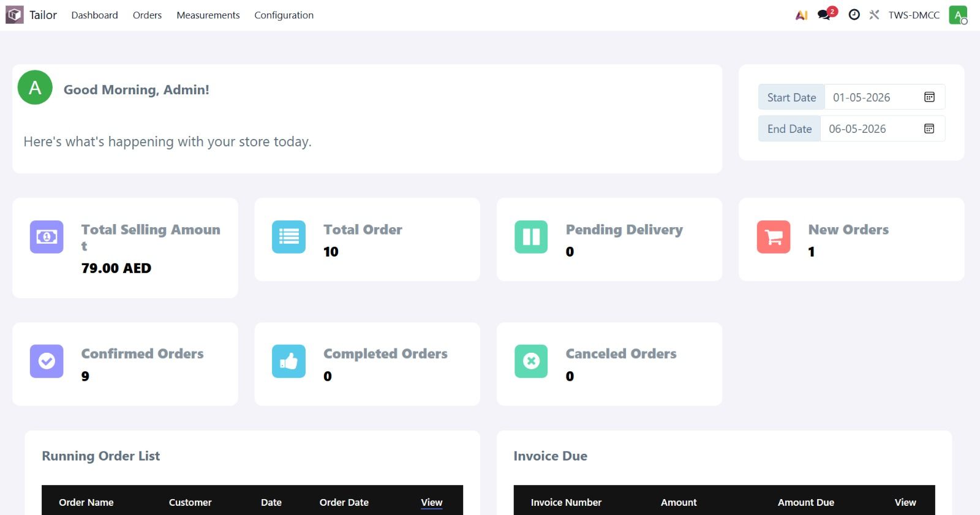
Task: Click the Start Date label
Action: pyautogui.click(x=791, y=97)
